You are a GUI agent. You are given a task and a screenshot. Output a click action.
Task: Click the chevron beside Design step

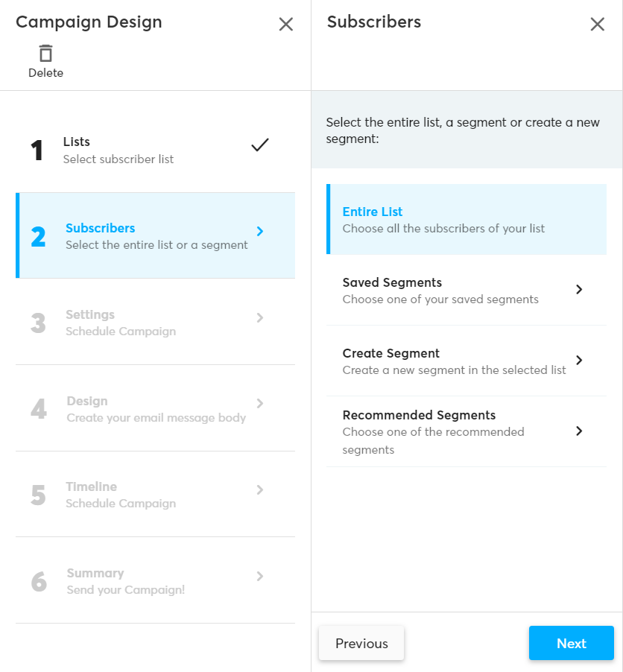pos(260,403)
